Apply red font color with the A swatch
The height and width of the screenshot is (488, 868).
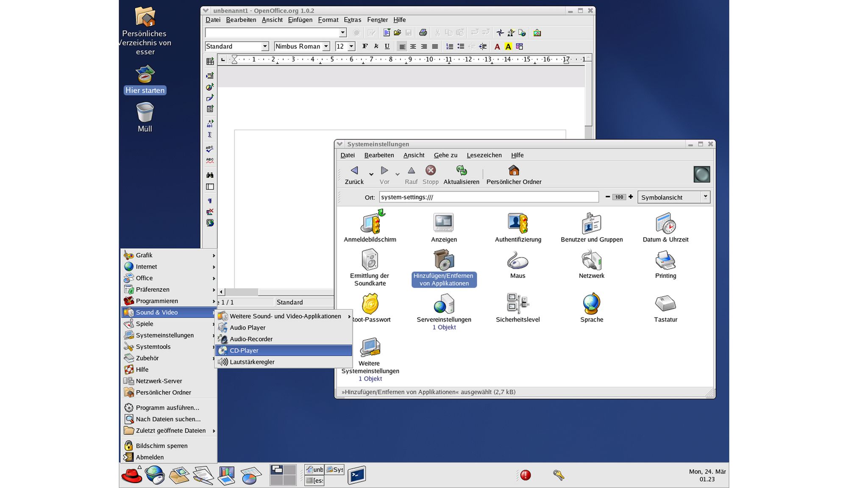pos(498,47)
